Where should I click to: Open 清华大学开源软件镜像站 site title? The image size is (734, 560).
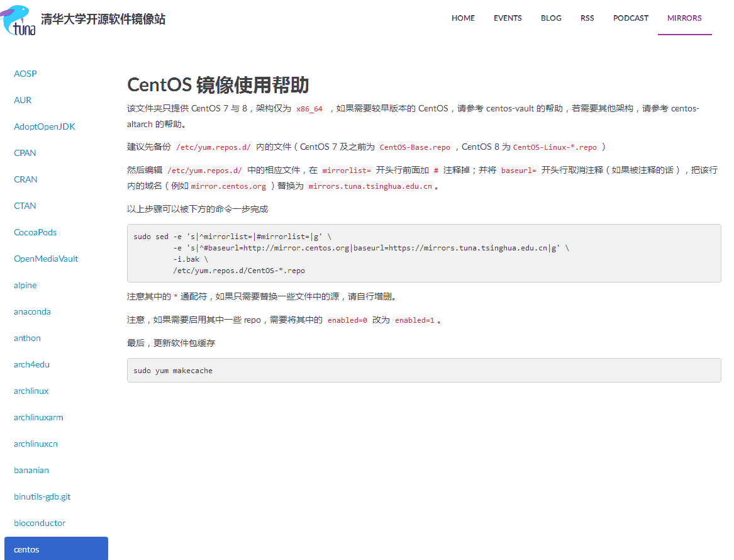(x=103, y=20)
